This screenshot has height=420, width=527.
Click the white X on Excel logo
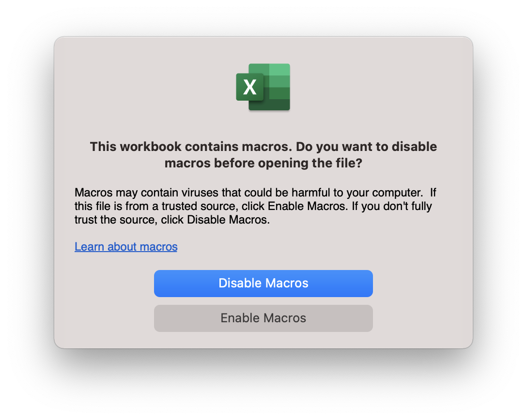(x=250, y=87)
